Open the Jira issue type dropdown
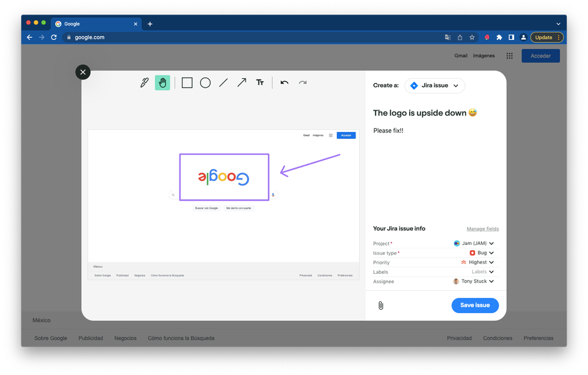This screenshot has height=375, width=588. click(x=434, y=85)
